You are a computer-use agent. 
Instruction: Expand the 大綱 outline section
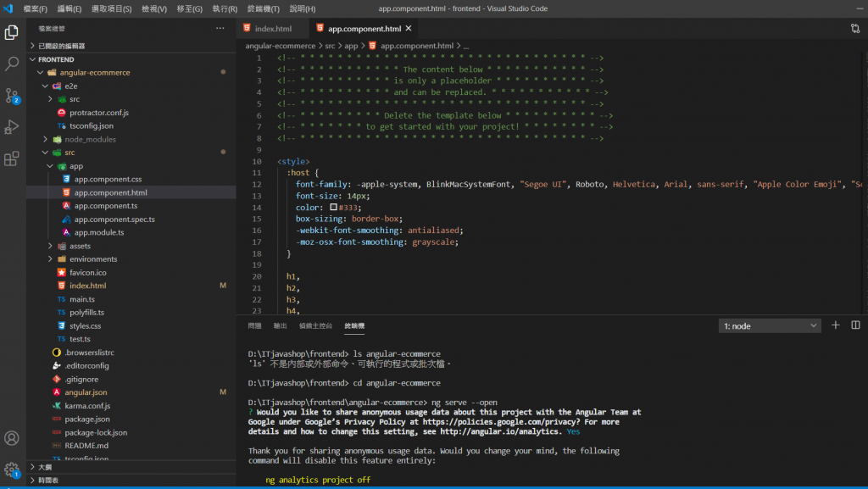45,467
